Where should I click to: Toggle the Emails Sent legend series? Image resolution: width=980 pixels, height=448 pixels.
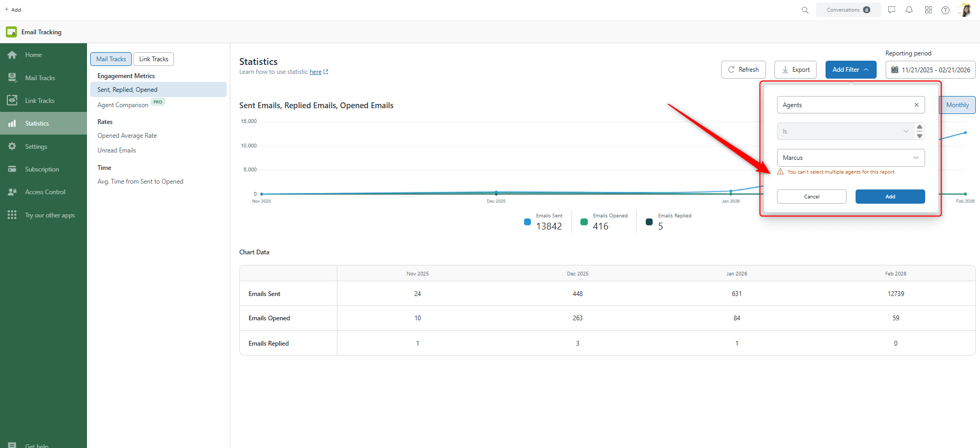527,222
